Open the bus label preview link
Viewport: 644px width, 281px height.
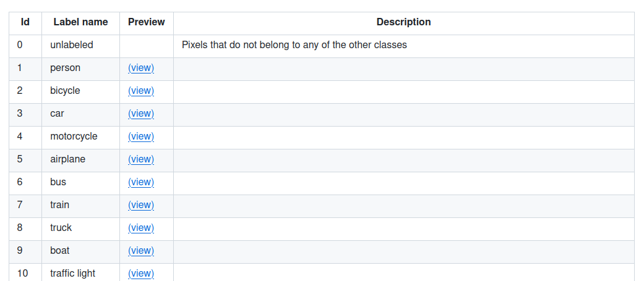coord(141,182)
